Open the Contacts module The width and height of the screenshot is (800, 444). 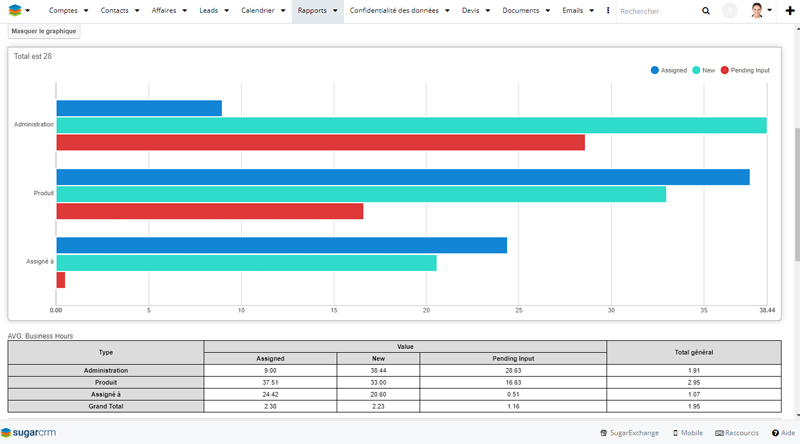coord(114,10)
